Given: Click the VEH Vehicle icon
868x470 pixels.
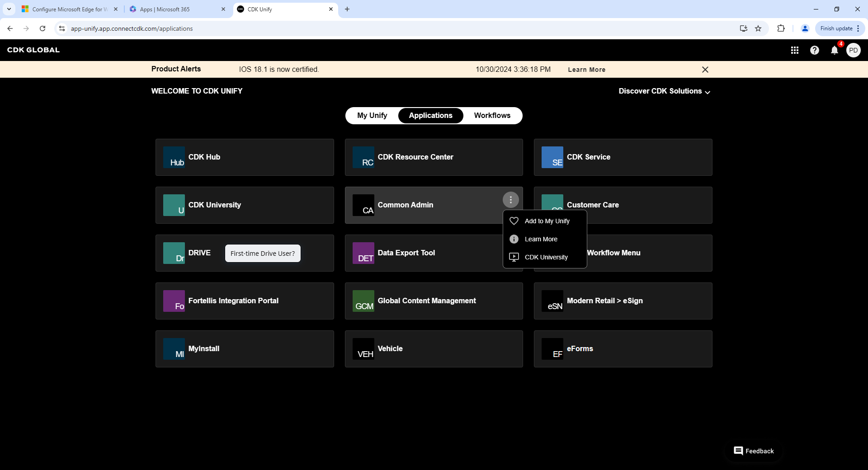Looking at the screenshot, I should pos(363,349).
